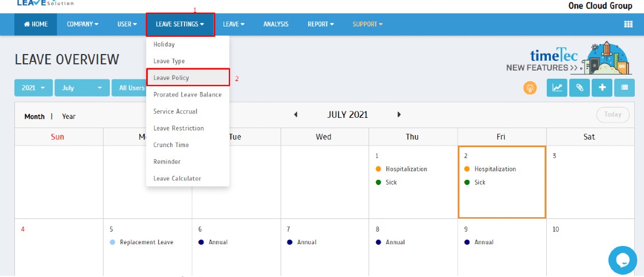Image resolution: width=644 pixels, height=277 pixels.
Task: Click Annual entry on July 8
Action: (x=390, y=242)
